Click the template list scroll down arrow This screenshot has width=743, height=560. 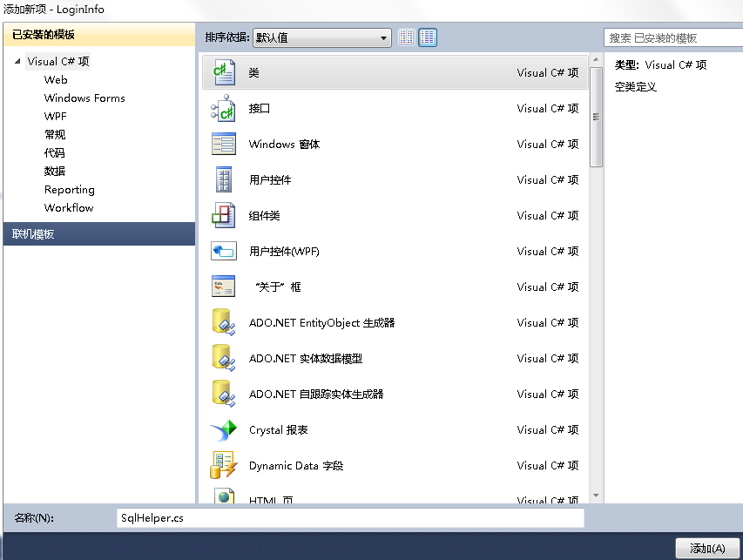point(596,496)
